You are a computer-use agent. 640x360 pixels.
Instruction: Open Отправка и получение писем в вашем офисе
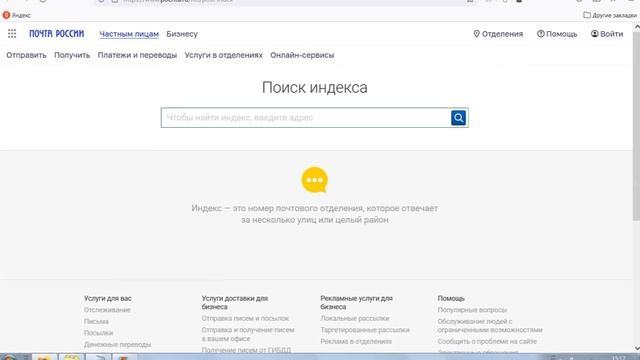click(248, 334)
